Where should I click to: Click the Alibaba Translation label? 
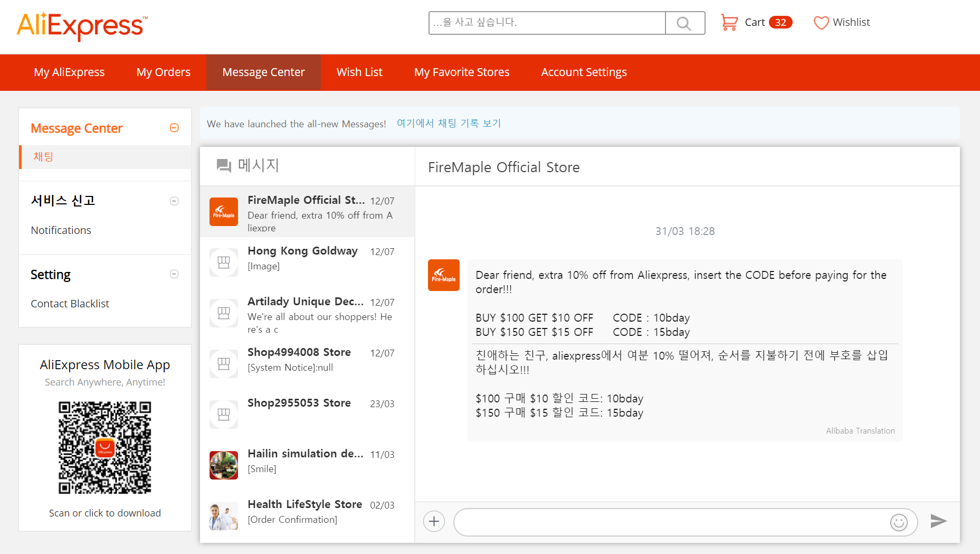860,431
